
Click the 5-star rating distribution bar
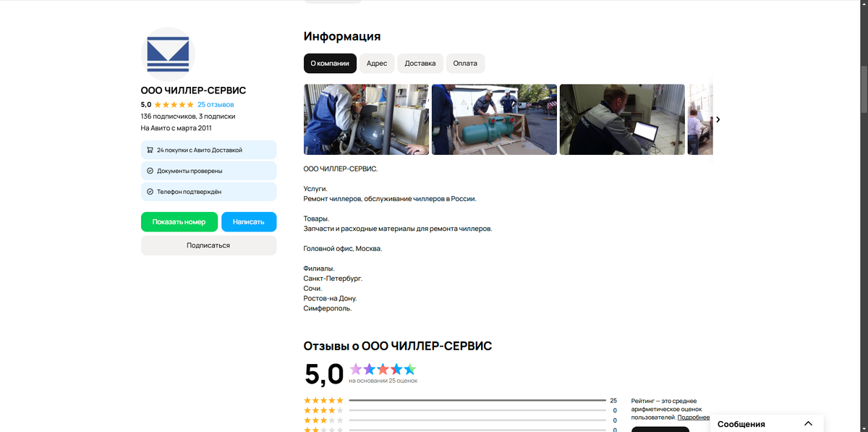477,399
